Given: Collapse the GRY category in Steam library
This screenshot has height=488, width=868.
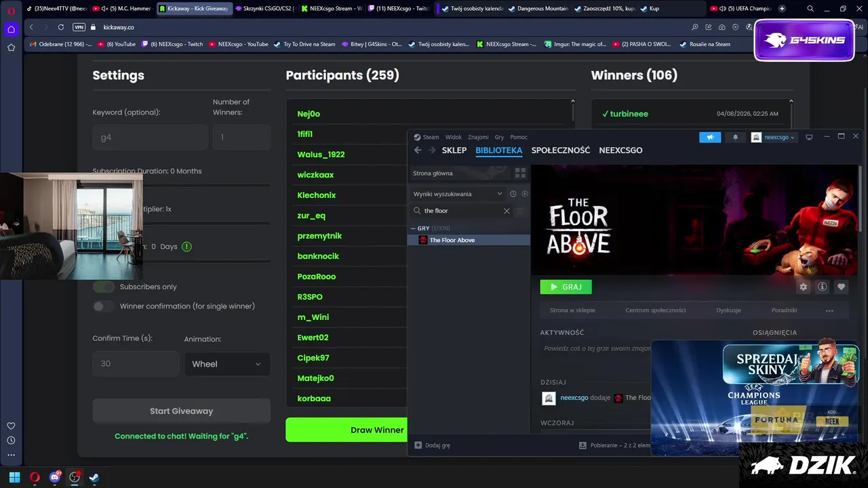Looking at the screenshot, I should pyautogui.click(x=413, y=228).
